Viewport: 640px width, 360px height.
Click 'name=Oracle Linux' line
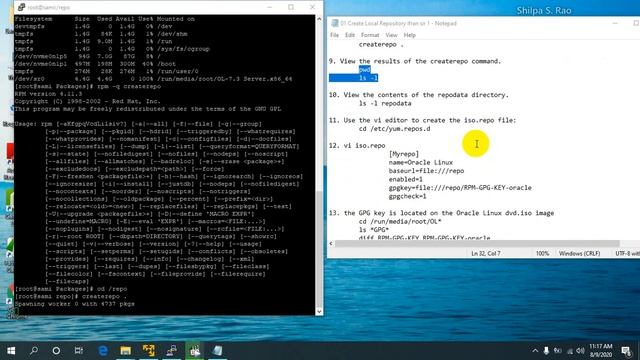(x=420, y=162)
